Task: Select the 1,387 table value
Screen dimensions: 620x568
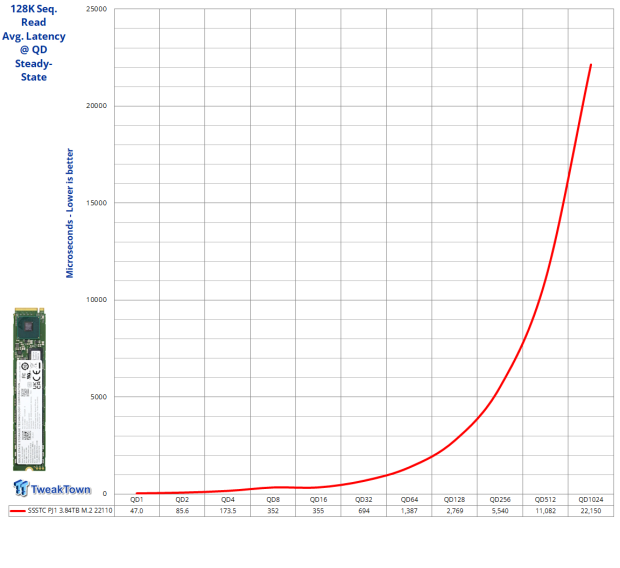Action: (x=409, y=511)
